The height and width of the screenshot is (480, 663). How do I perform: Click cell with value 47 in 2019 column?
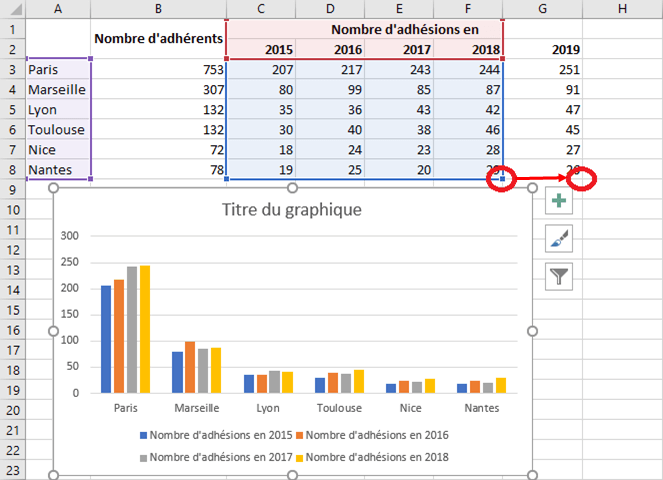click(542, 110)
